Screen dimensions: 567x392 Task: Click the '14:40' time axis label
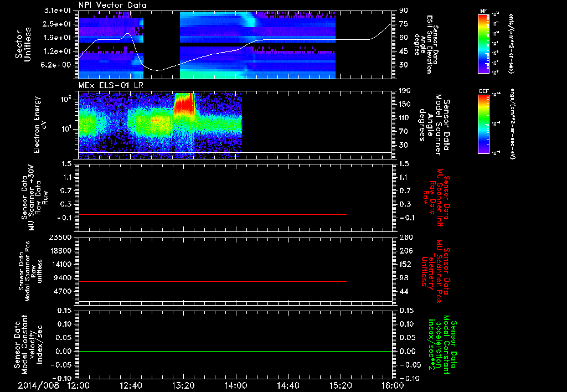coord(288,385)
